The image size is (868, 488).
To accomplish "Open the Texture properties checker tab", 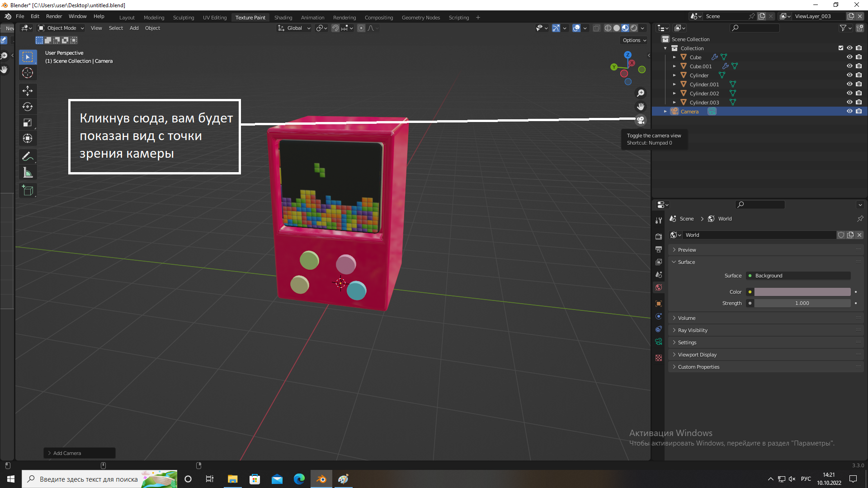I will tap(659, 358).
